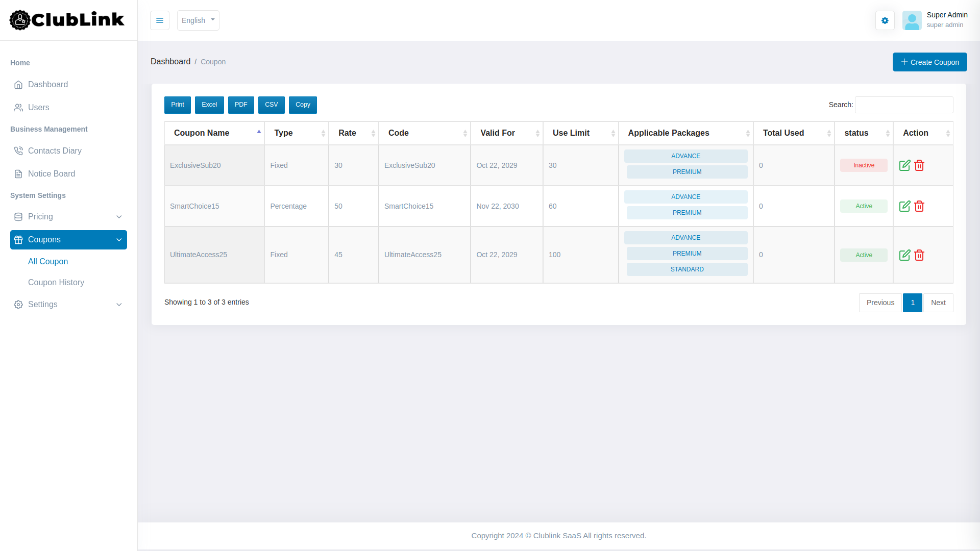The width and height of the screenshot is (980, 551).
Task: Select the Contacts Diary phone icon
Action: click(18, 151)
